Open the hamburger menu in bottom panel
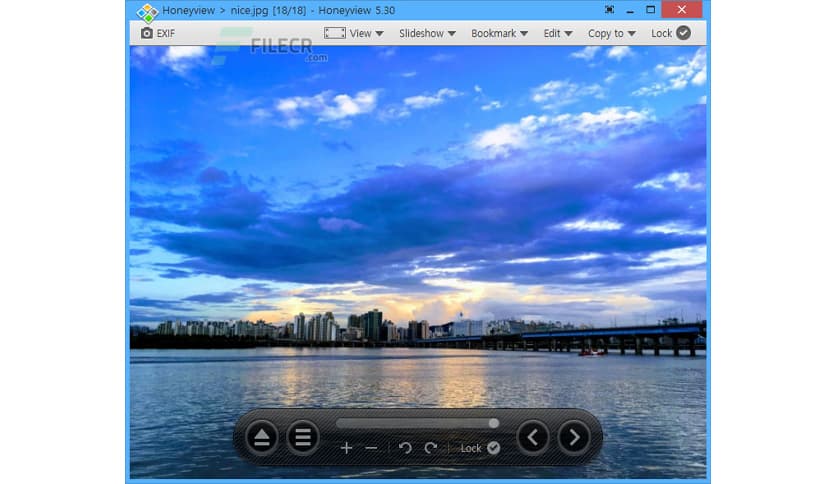 303,437
